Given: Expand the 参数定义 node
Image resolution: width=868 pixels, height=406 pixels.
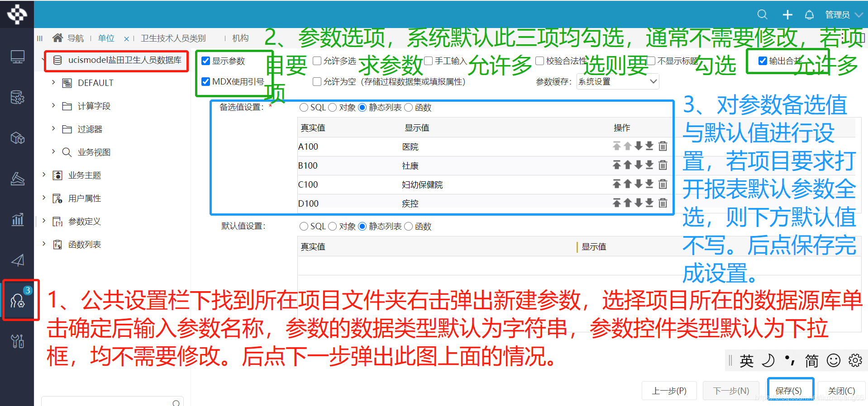Looking at the screenshot, I should point(44,221).
